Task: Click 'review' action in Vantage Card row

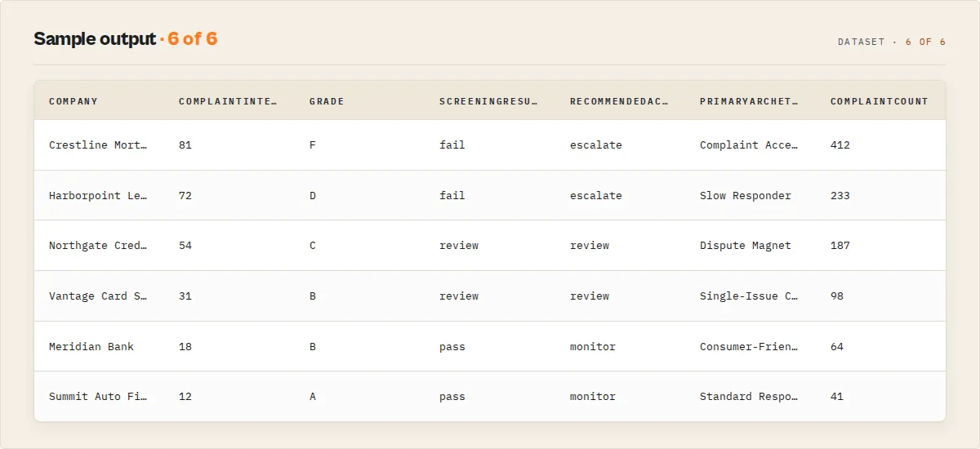Action: [590, 296]
